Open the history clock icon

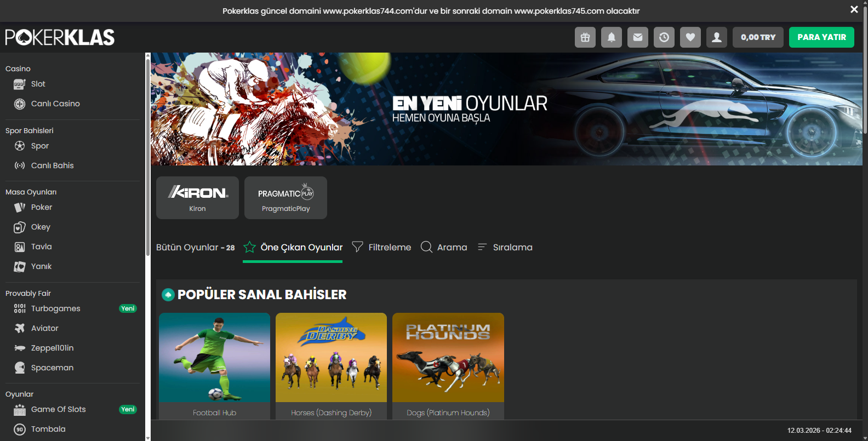click(664, 37)
